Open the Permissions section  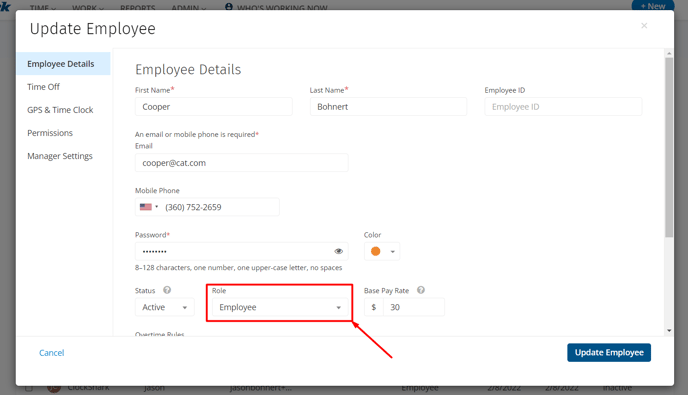click(50, 133)
